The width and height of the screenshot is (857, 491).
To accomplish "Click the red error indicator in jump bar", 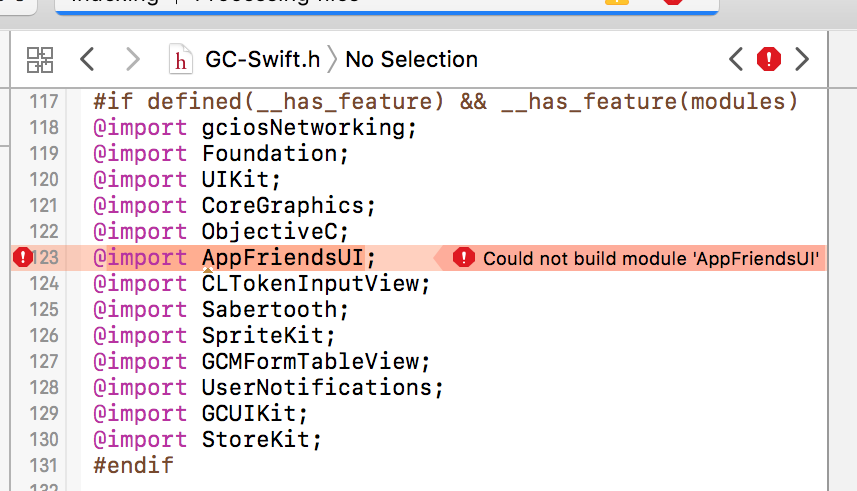I will tap(768, 59).
